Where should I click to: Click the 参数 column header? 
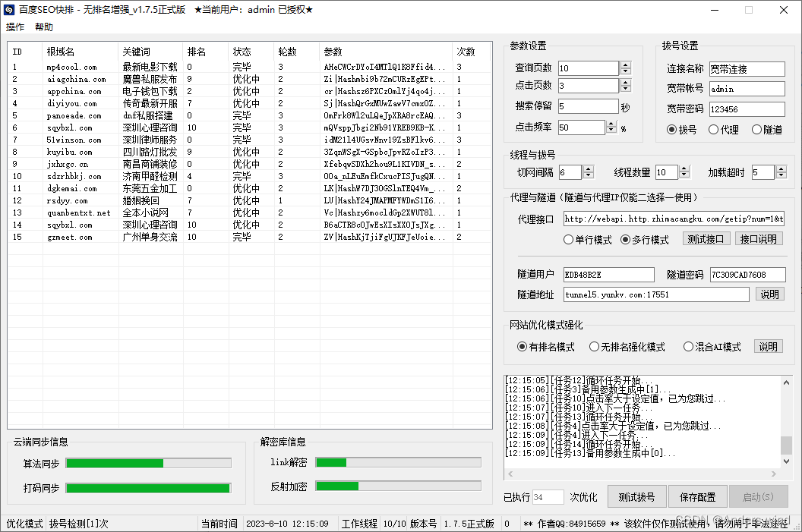(x=386, y=52)
